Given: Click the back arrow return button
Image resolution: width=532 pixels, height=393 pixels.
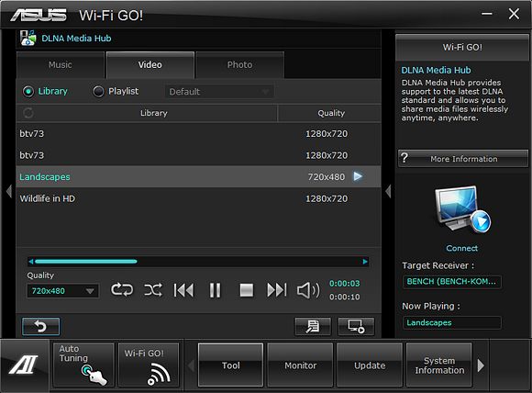Looking at the screenshot, I should point(40,326).
